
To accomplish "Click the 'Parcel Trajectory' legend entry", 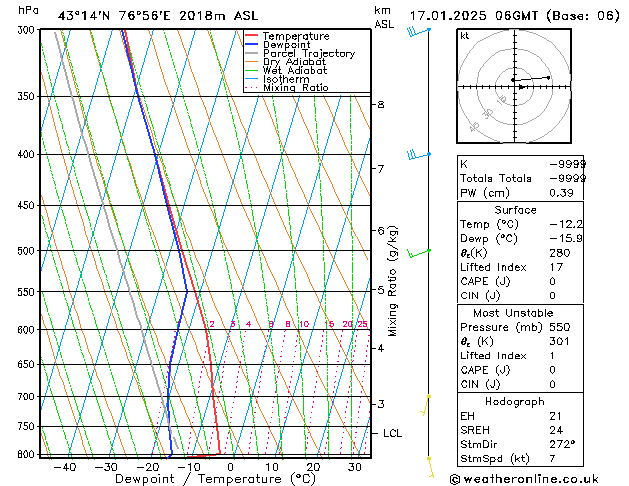I will pyautogui.click(x=309, y=53).
